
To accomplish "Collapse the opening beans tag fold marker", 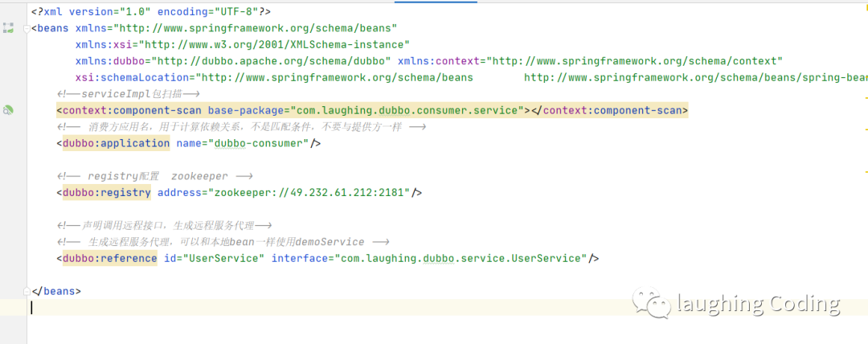I will click(27, 29).
